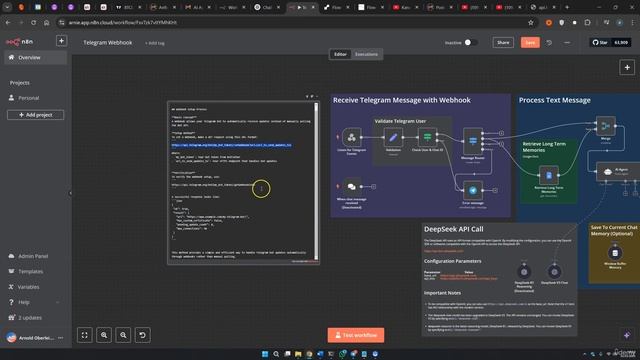Zoom in on the canvas
The width and height of the screenshot is (640, 360).
[104, 335]
